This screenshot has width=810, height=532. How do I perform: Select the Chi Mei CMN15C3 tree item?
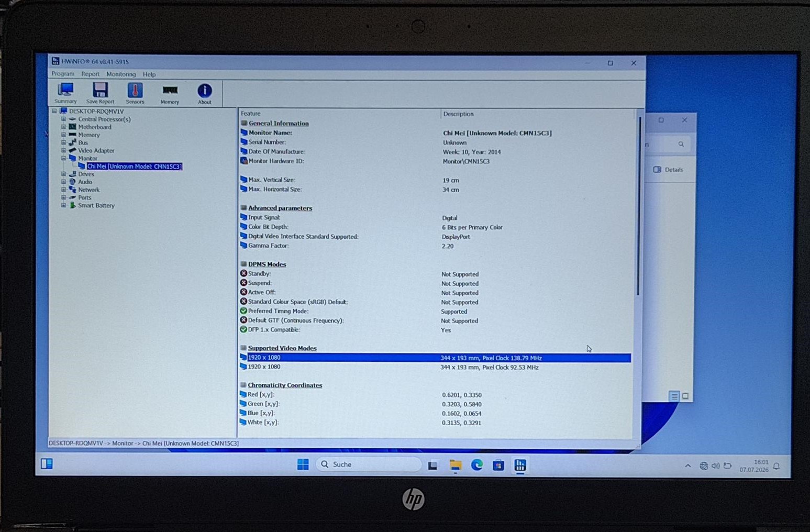[x=134, y=167]
